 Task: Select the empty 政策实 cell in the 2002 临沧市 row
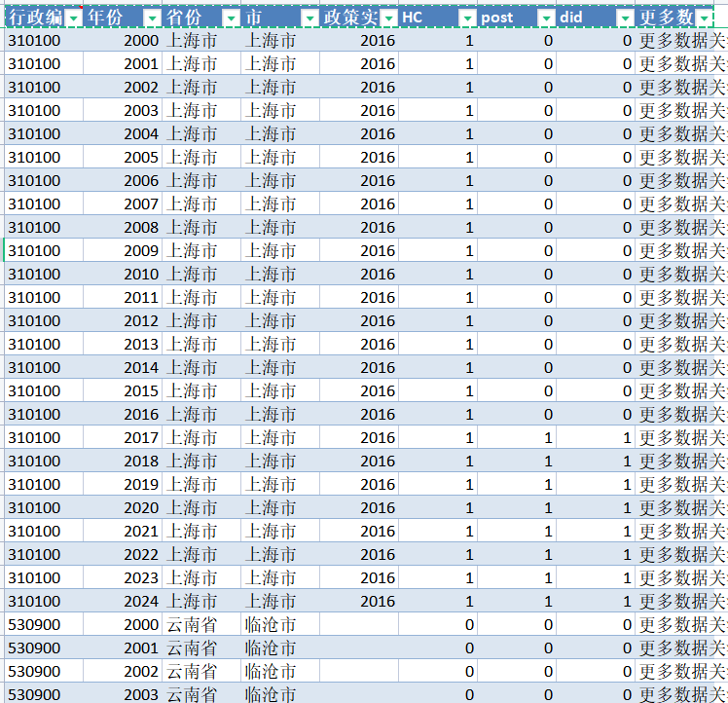[358, 672]
